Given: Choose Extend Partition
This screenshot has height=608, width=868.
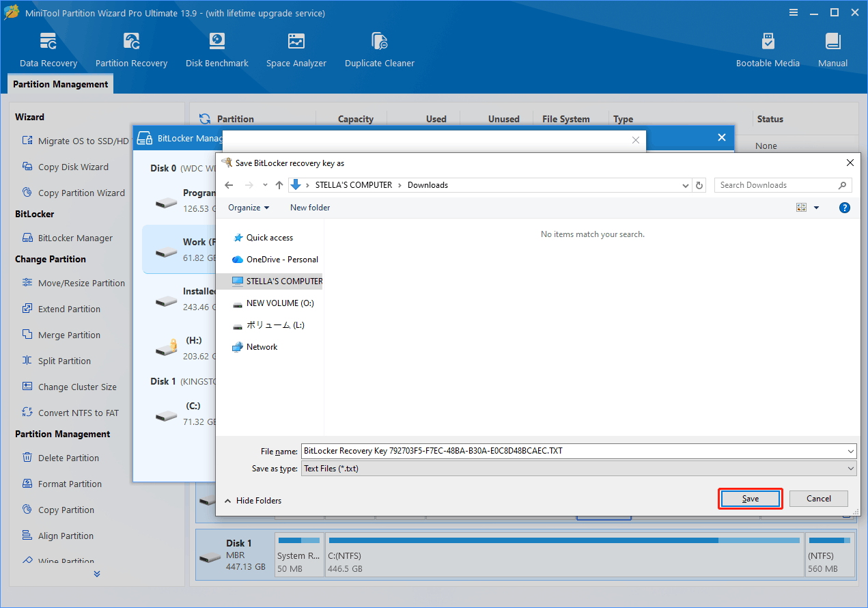Looking at the screenshot, I should [61, 309].
